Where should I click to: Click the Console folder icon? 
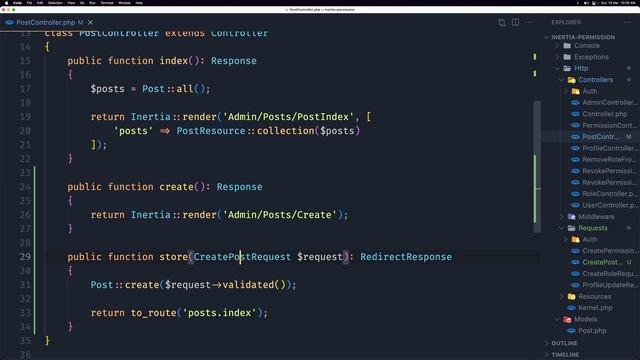(x=567, y=46)
